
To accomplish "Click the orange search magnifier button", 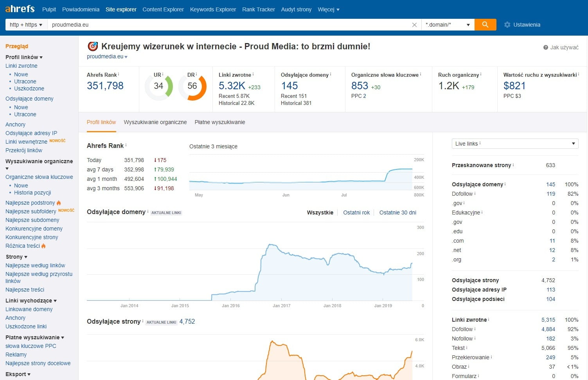I will point(485,25).
